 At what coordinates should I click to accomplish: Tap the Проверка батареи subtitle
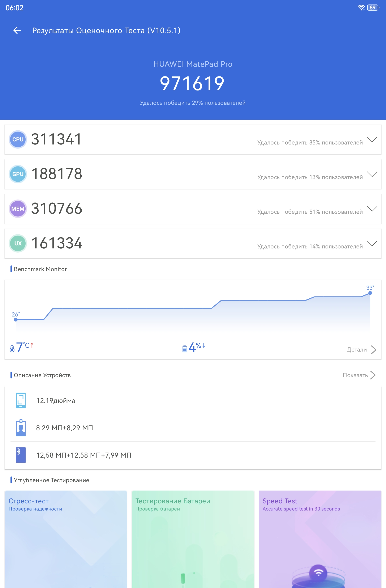(158, 509)
